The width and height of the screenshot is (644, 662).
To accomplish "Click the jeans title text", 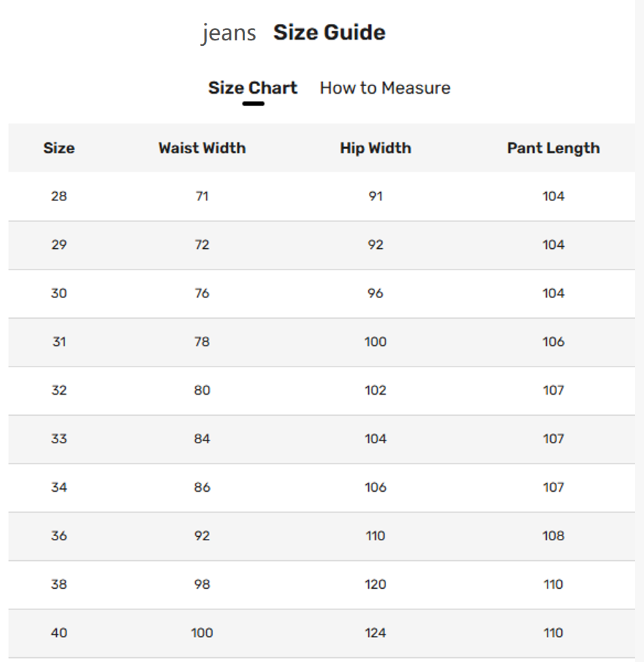I will [229, 34].
